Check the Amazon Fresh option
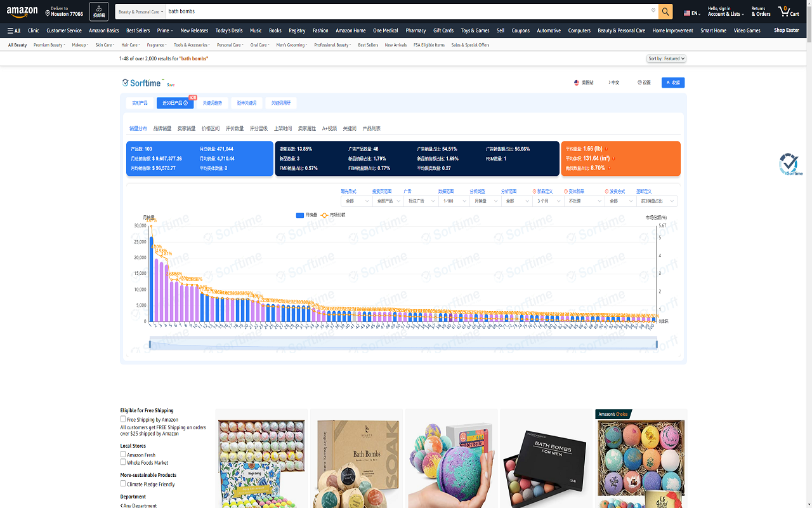The height and width of the screenshot is (508, 812). coord(122,454)
